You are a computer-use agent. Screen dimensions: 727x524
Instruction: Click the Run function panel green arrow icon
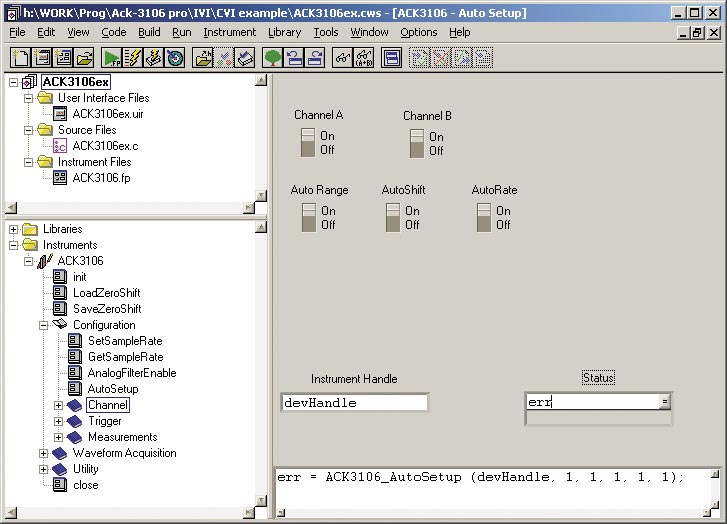pyautogui.click(x=111, y=58)
